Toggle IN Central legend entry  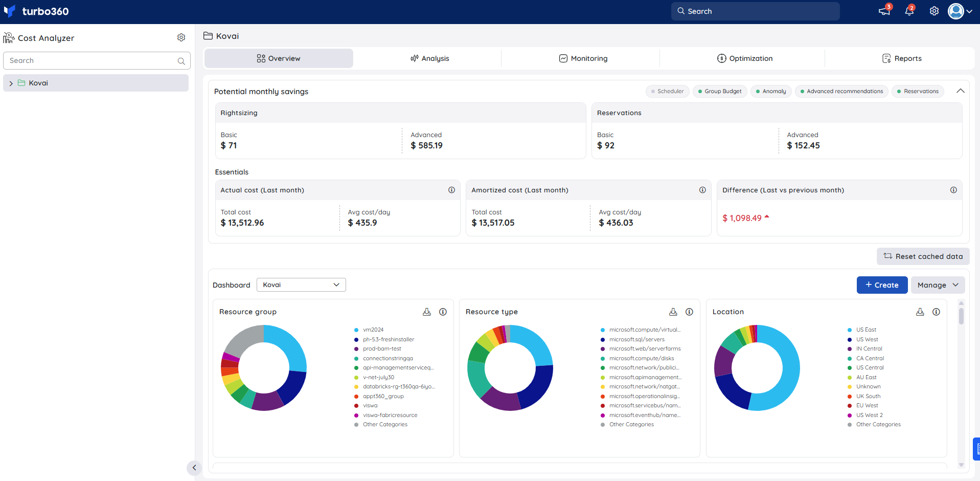pos(864,349)
